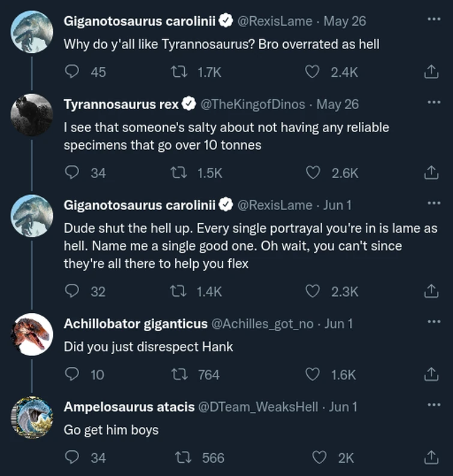The width and height of the screenshot is (453, 476).
Task: Click the Ampelosaurus atacis profile avatar
Action: [x=32, y=417]
